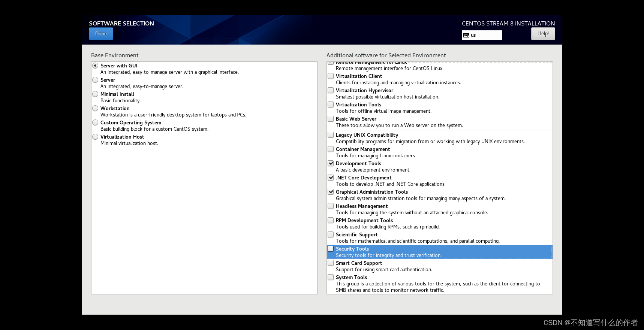Click the Done button
The width and height of the screenshot is (644, 330).
(x=101, y=34)
